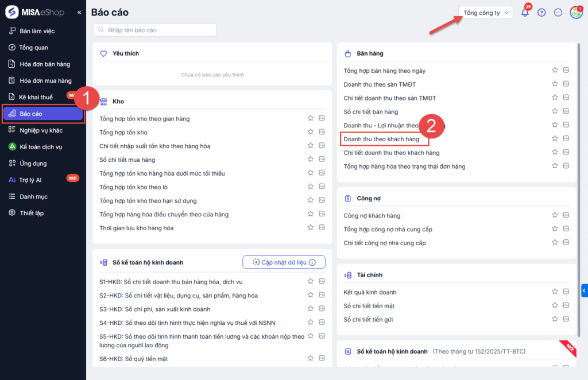Star Sổ chi tiết bán hàng
This screenshot has width=588, height=380.
(x=555, y=111)
